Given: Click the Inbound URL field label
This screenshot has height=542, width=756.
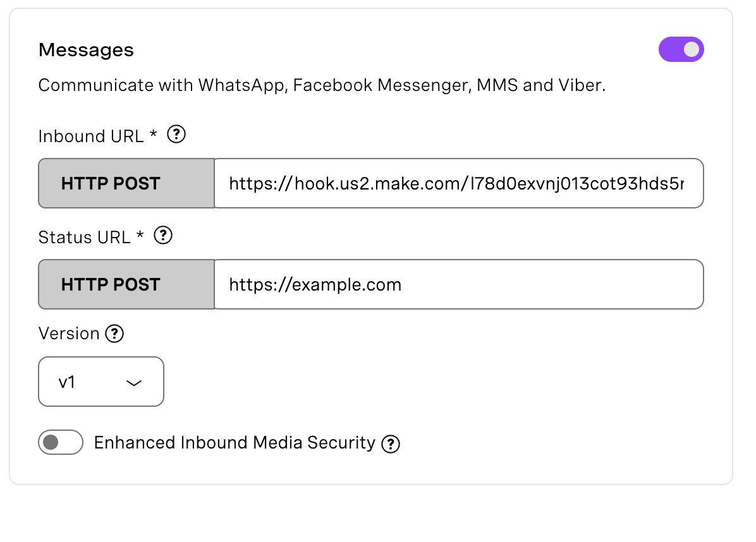Looking at the screenshot, I should pos(91,136).
